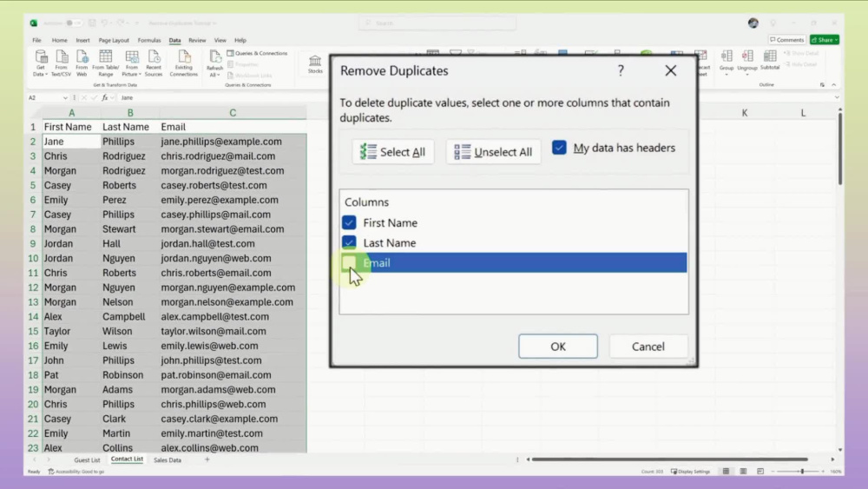Click the horizontal scrollbar
868x489 pixels.
pyautogui.click(x=670, y=459)
